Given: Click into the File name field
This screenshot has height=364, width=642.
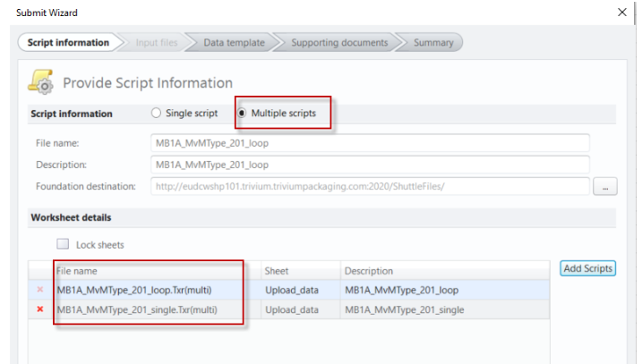Looking at the screenshot, I should tap(370, 143).
